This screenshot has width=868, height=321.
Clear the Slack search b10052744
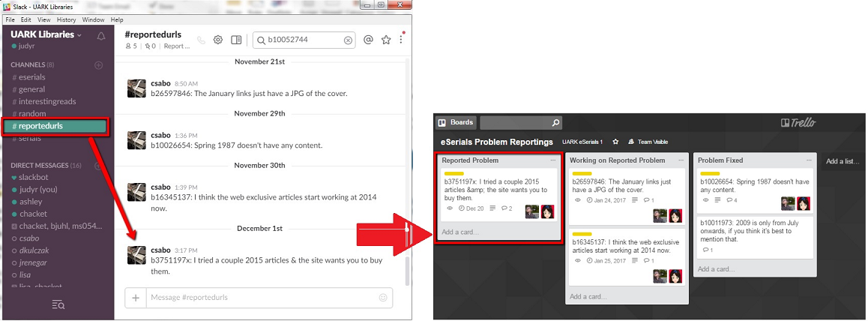pos(348,40)
